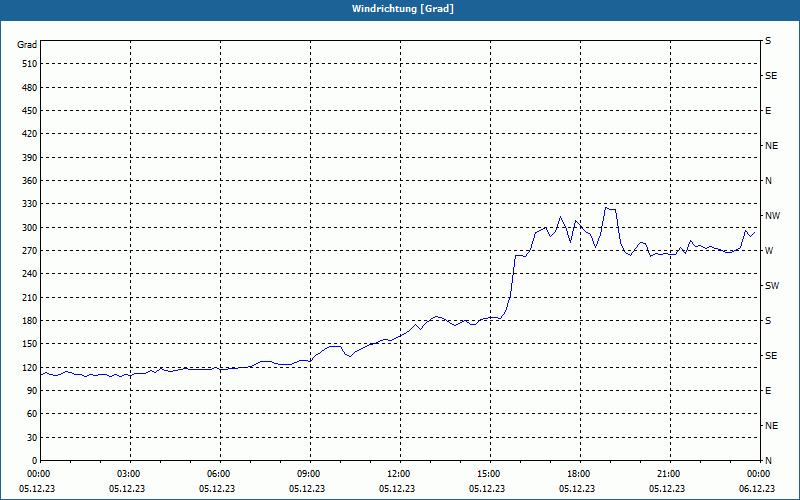Select the y-axis value "390"
Screen dimensions: 800x500
[x=30, y=157]
